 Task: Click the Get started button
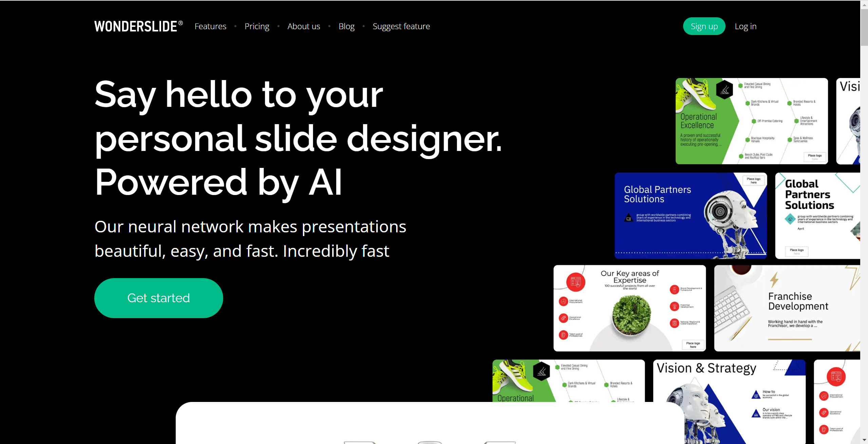(x=158, y=298)
